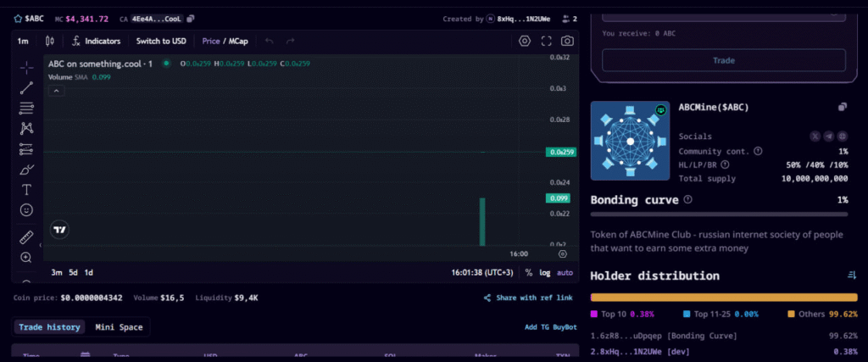Open the emoji icons tool

pos(26,209)
